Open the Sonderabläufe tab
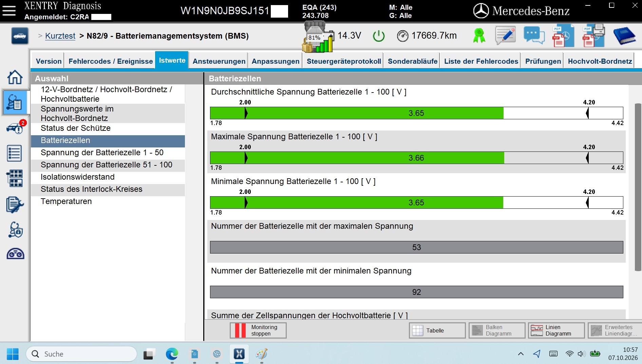 pyautogui.click(x=413, y=61)
